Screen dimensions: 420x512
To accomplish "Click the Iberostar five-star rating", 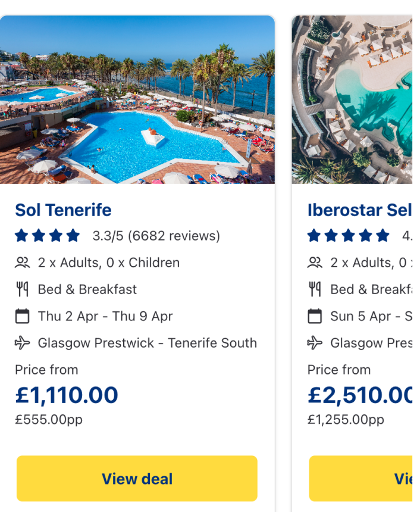I will 349,236.
